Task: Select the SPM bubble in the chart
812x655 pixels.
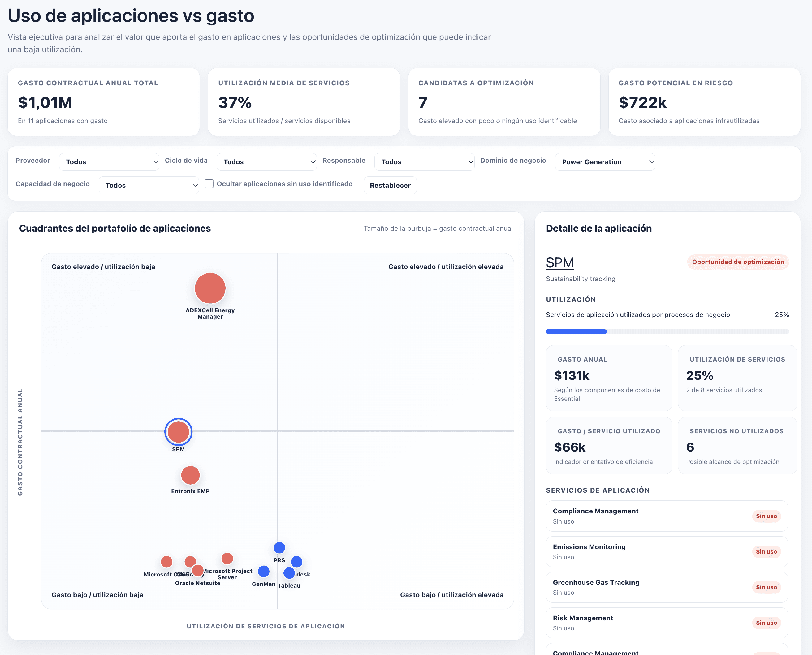Action: [x=178, y=432]
